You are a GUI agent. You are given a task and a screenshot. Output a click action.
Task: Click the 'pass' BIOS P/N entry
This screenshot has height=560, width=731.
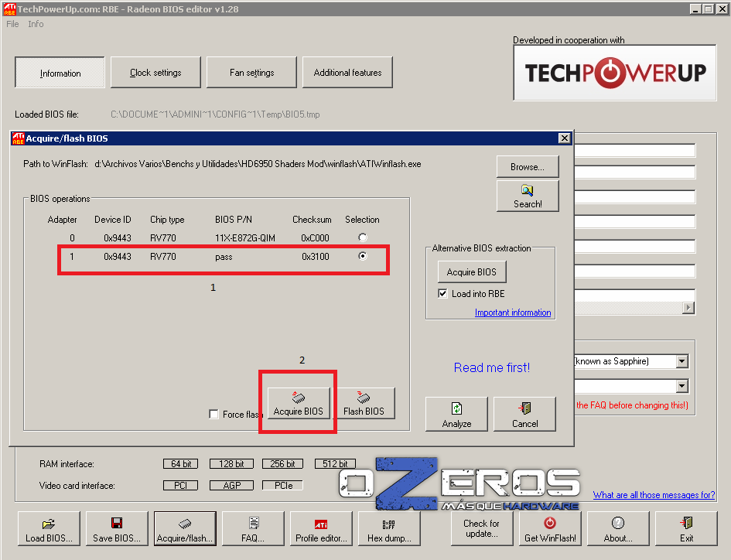tap(224, 257)
